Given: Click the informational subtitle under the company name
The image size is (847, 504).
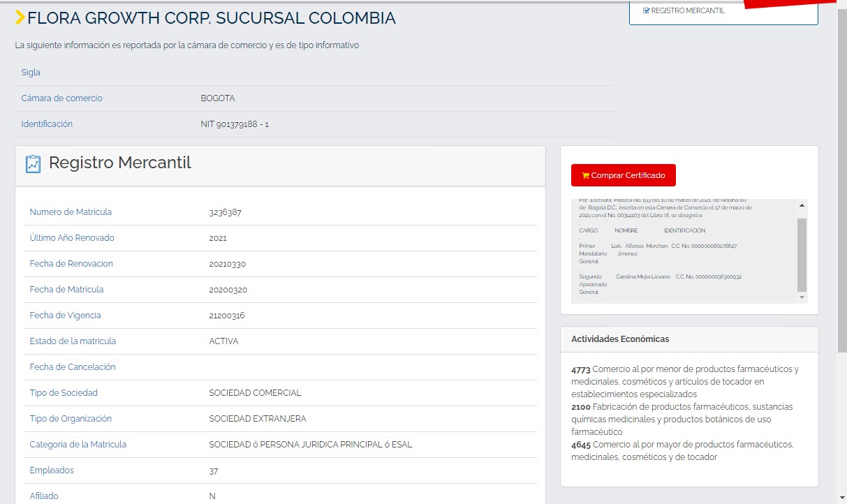Looking at the screenshot, I should coord(187,45).
